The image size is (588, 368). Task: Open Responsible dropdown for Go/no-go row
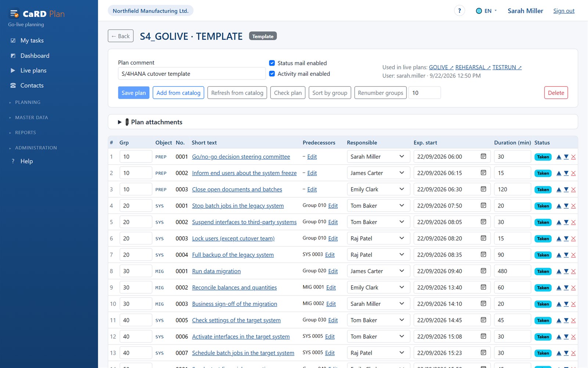379,156
